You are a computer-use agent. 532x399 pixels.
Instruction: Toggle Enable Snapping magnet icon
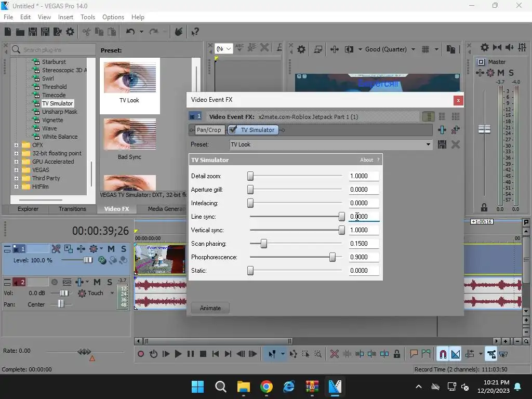click(x=443, y=354)
